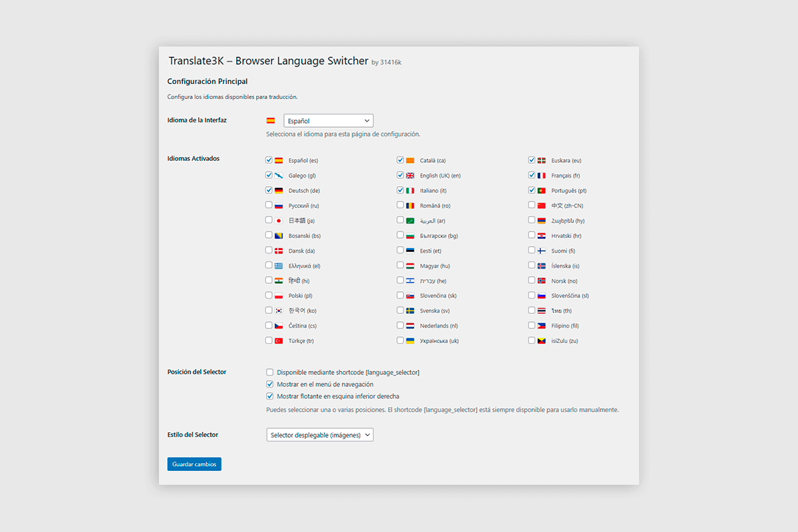Screen dimensions: 798x532
Task: Click the Turkish flag beside Türkçe (tr)
Action: (x=280, y=340)
